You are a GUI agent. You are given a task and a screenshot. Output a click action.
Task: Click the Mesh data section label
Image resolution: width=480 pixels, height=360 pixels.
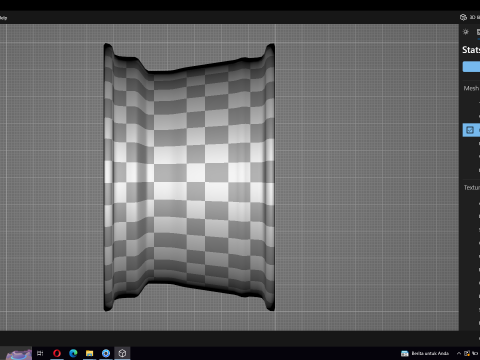click(x=471, y=88)
